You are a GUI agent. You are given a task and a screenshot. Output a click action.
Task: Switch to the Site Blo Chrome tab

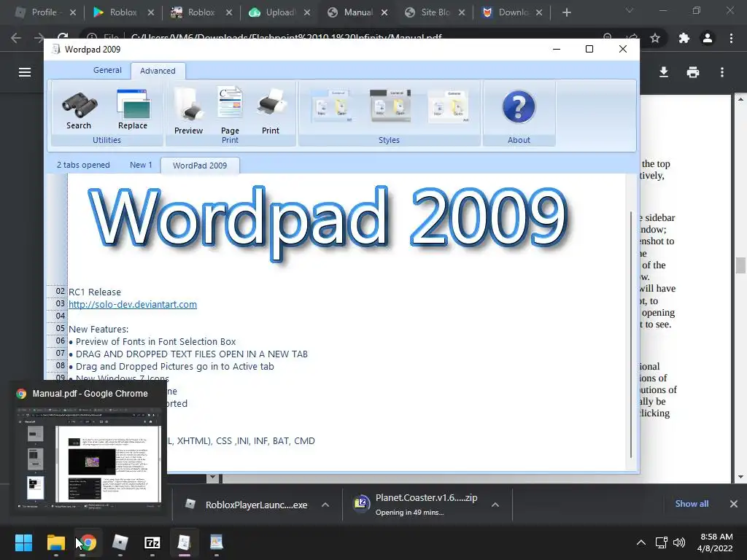pyautogui.click(x=435, y=12)
